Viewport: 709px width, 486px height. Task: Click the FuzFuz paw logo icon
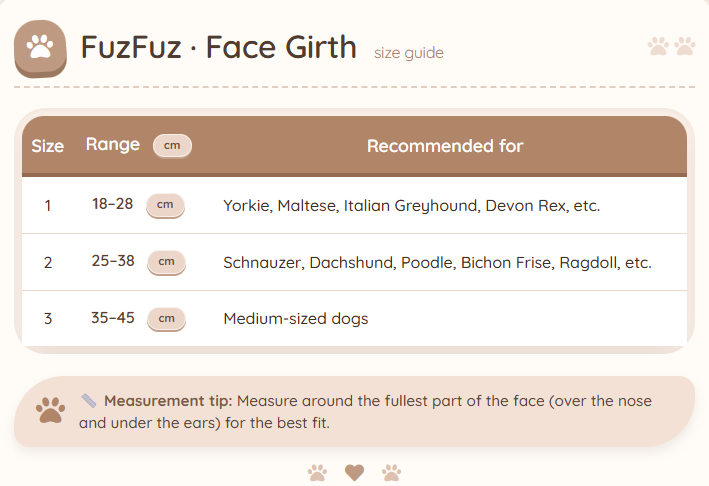pos(40,48)
